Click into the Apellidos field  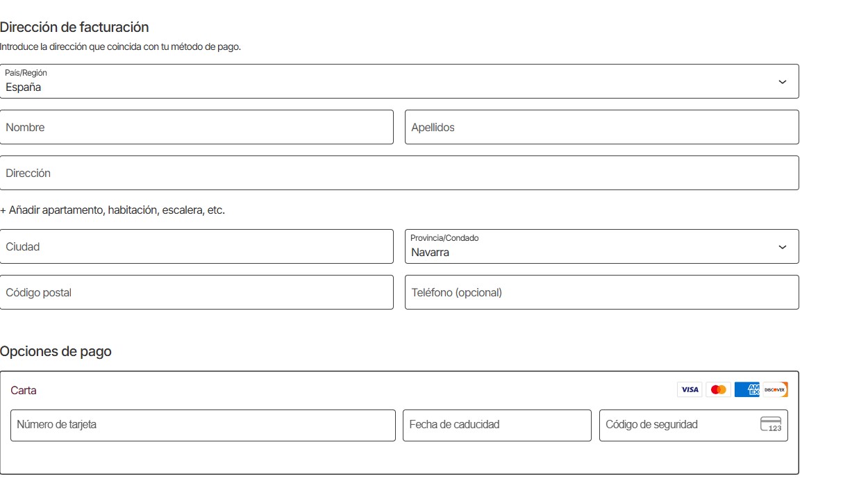click(601, 127)
